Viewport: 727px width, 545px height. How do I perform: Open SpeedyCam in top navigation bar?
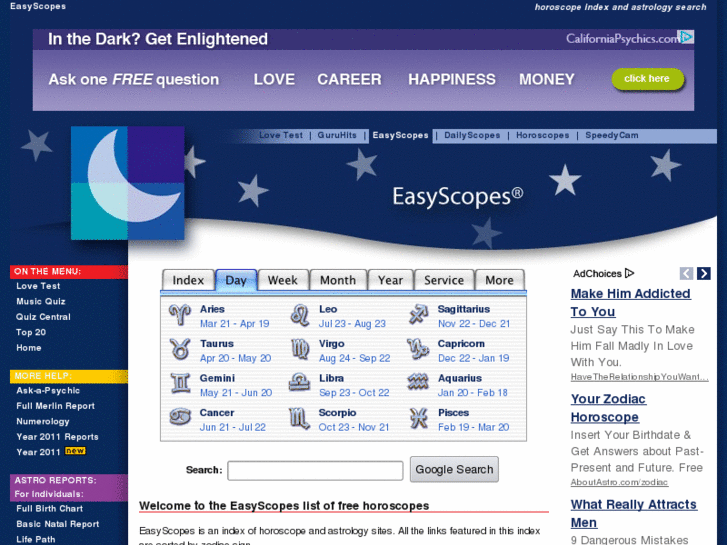(612, 135)
